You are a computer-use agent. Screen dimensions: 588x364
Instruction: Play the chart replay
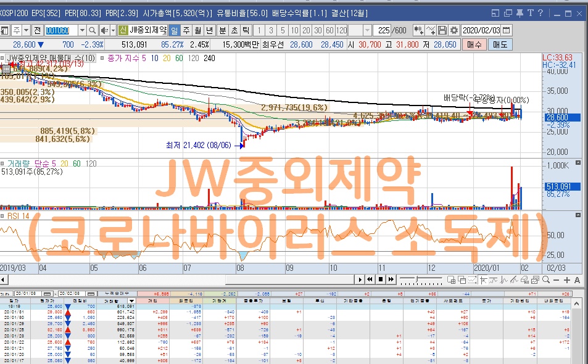(360, 279)
